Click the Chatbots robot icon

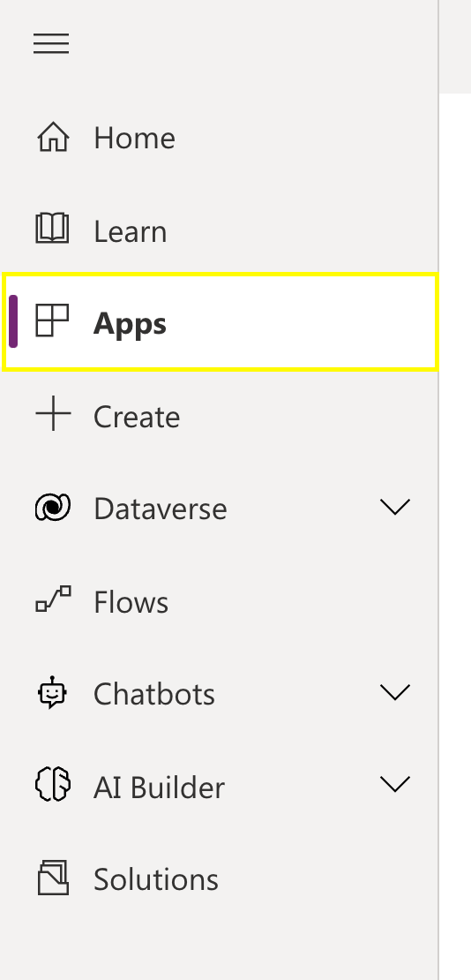[53, 692]
